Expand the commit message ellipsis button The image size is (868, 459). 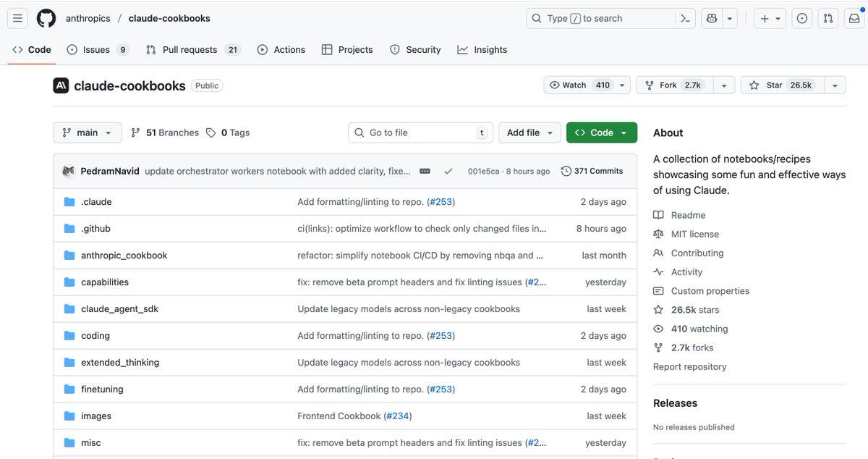tap(425, 171)
